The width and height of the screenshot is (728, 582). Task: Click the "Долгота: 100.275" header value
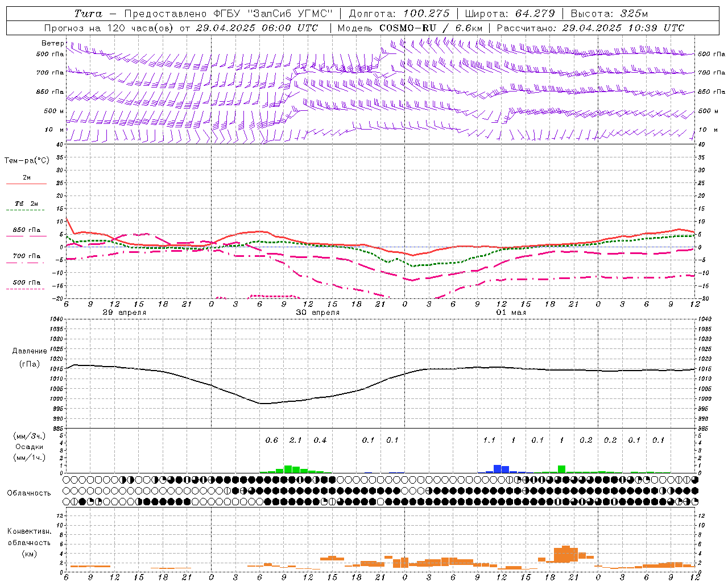coord(399,14)
